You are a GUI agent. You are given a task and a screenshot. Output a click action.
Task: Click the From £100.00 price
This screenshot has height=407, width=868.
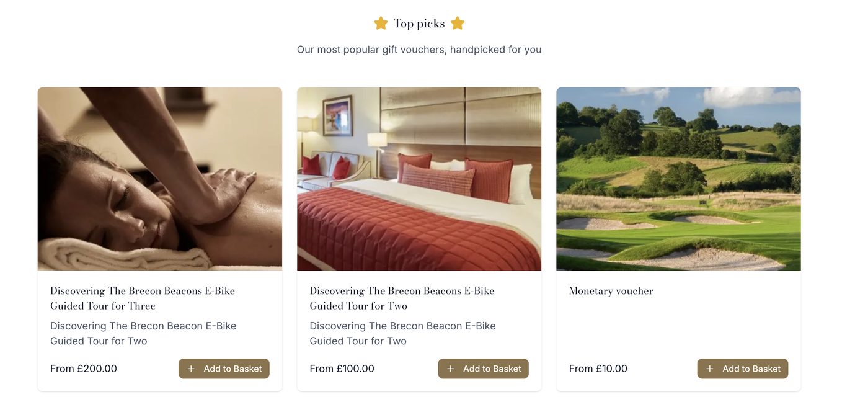(x=342, y=369)
